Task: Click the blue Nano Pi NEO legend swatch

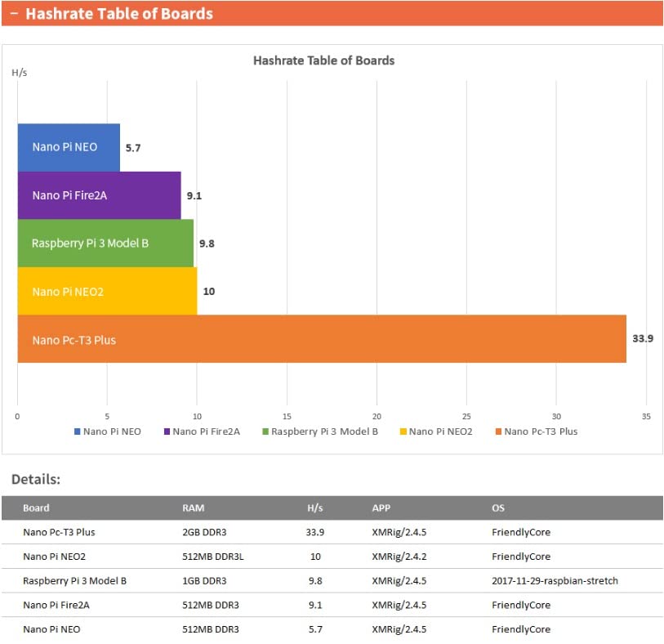Action: (78, 432)
